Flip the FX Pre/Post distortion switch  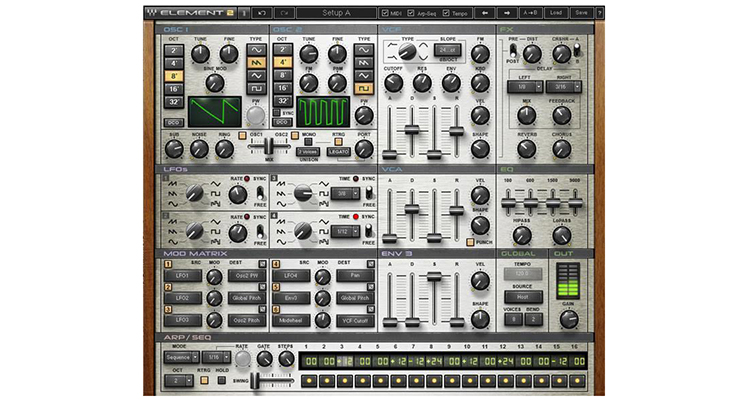tap(513, 50)
